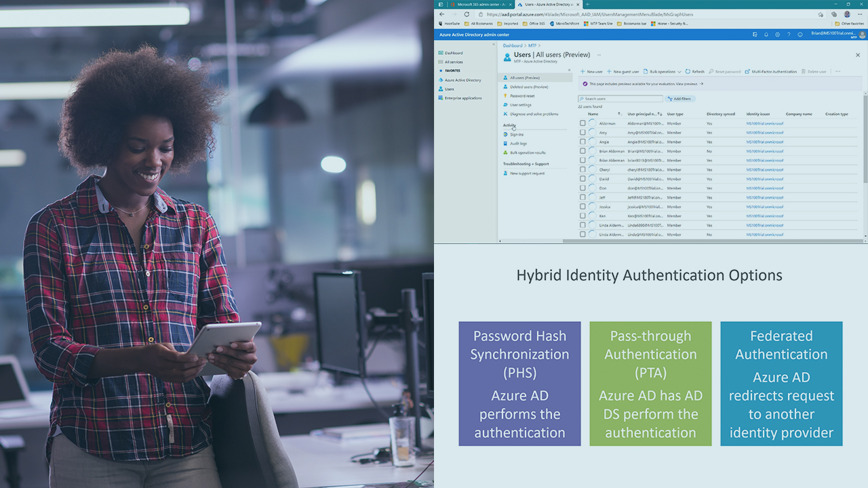The image size is (868, 488).
Task: Click the browser reload page icon
Action: 467,14
